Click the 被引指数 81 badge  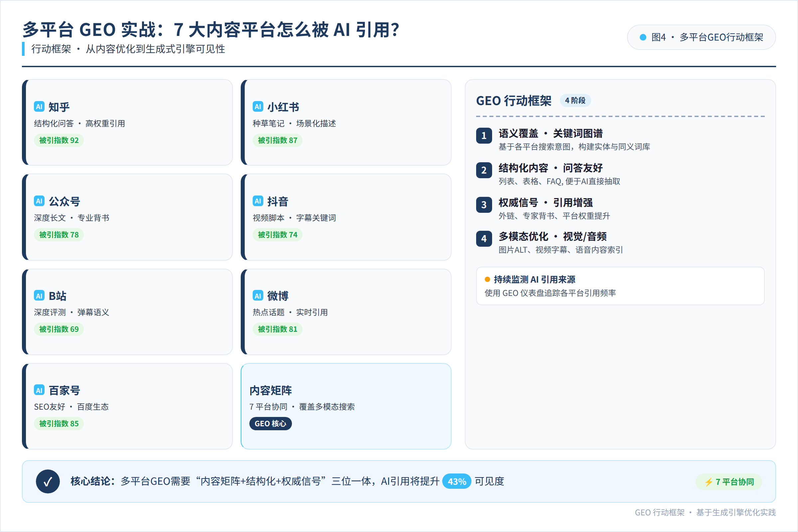[x=278, y=329]
